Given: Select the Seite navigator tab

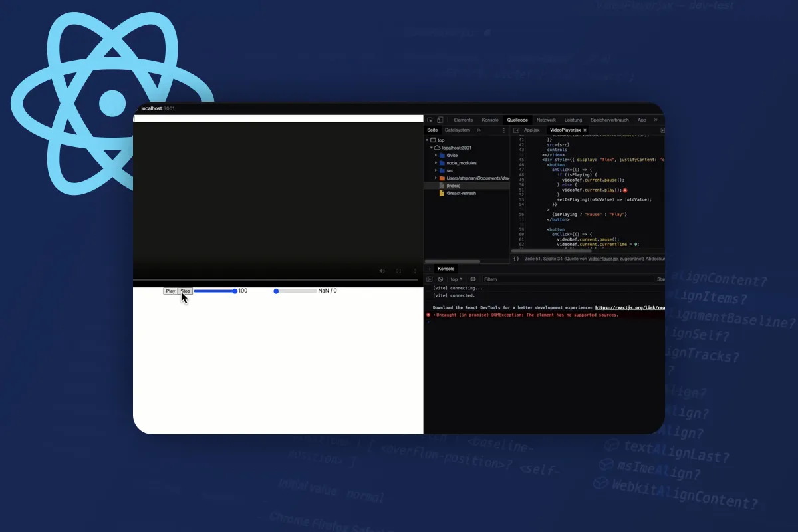Looking at the screenshot, I should [x=432, y=130].
